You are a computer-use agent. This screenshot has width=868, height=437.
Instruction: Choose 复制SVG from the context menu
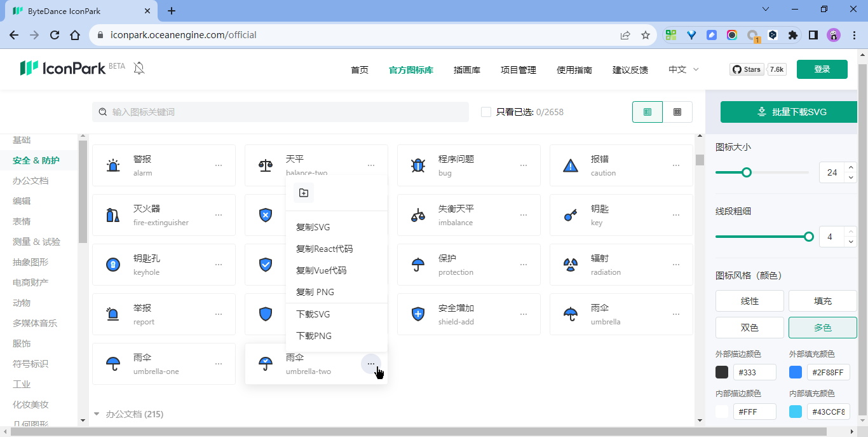pyautogui.click(x=313, y=227)
